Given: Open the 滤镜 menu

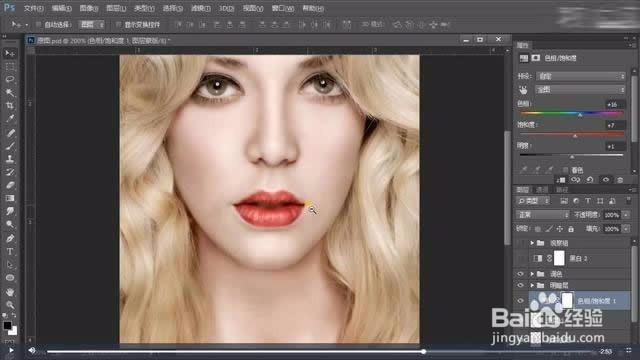Looking at the screenshot, I should (x=201, y=8).
